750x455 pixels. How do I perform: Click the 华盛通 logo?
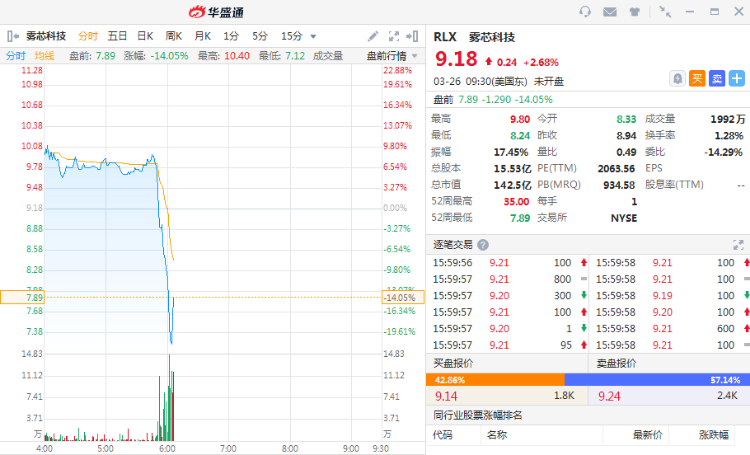point(216,12)
